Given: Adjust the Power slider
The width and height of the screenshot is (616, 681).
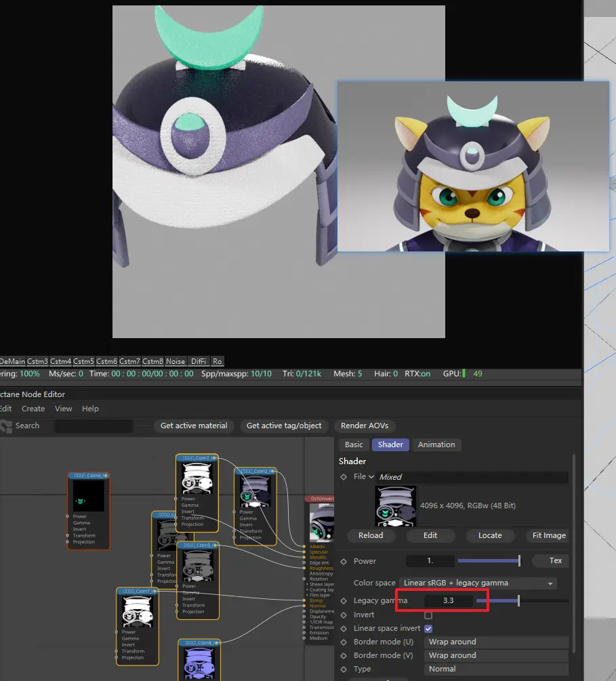Looking at the screenshot, I should (489, 560).
